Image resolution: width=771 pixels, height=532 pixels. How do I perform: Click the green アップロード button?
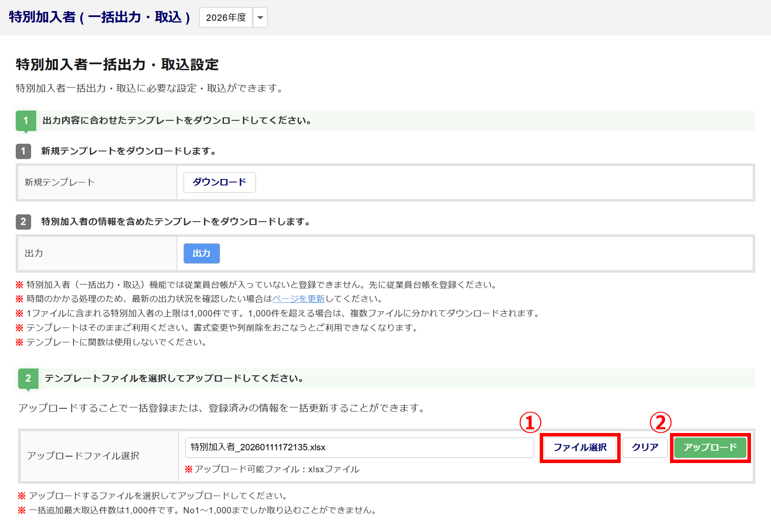coord(710,447)
